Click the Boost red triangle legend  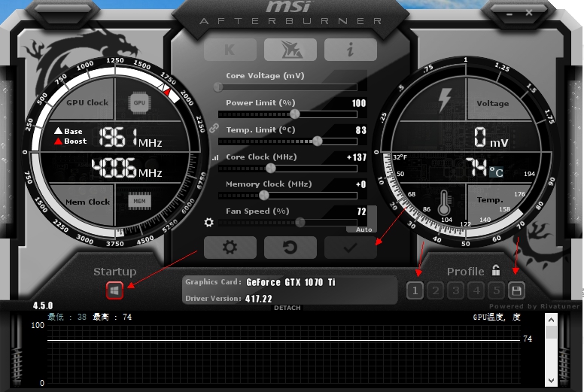[71, 141]
